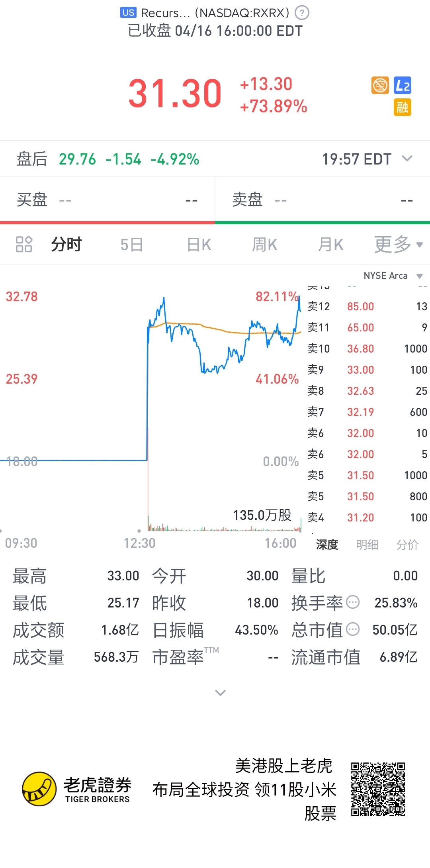Tap info icon next to 总市值
The height and width of the screenshot is (868, 430).
pyautogui.click(x=353, y=629)
